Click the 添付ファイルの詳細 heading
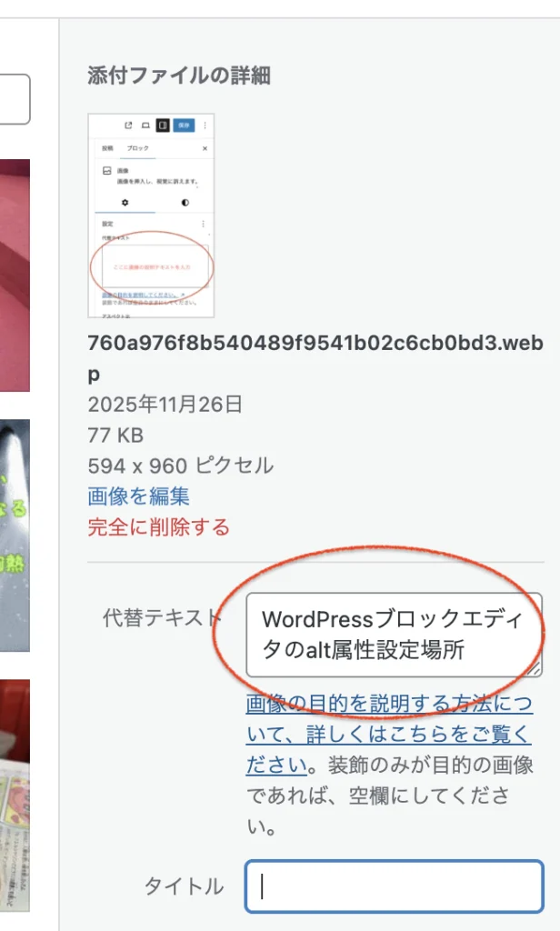The width and height of the screenshot is (560, 931). click(179, 76)
